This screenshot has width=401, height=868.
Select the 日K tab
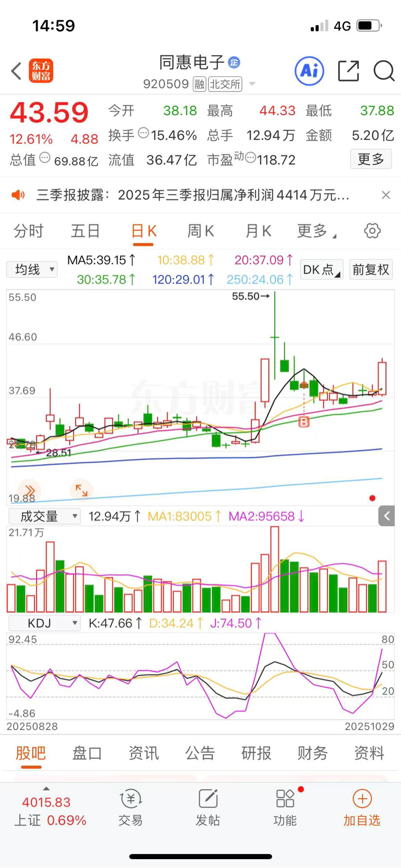(144, 231)
